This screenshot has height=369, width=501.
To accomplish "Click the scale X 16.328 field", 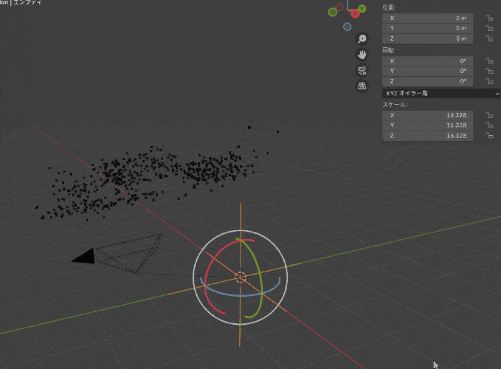I will (427, 115).
